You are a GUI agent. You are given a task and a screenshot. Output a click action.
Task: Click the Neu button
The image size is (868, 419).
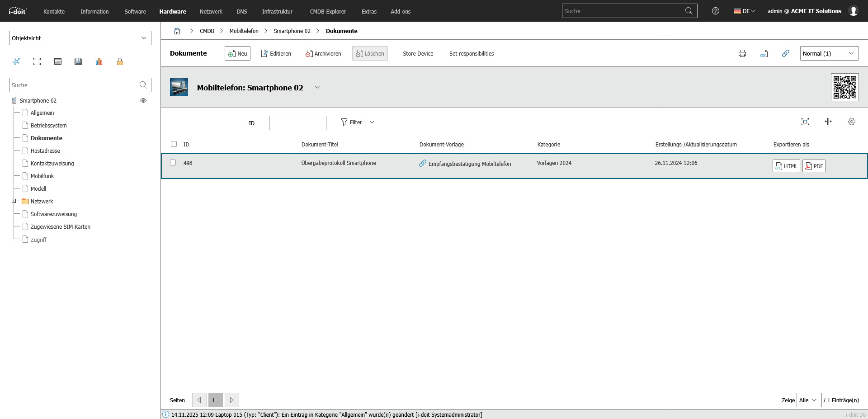tap(237, 53)
